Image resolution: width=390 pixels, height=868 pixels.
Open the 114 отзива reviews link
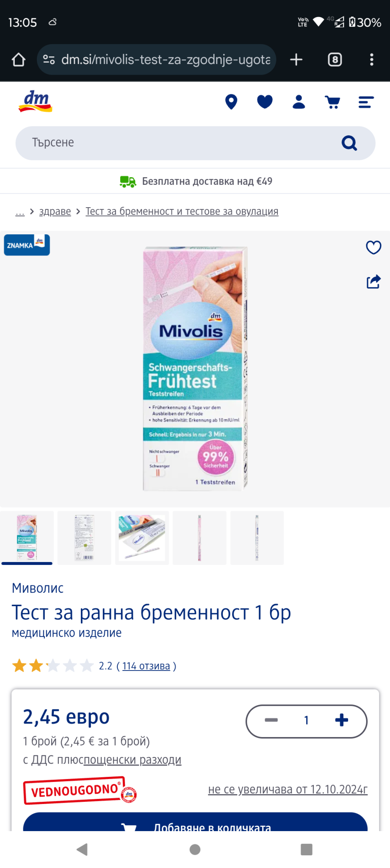[146, 666]
